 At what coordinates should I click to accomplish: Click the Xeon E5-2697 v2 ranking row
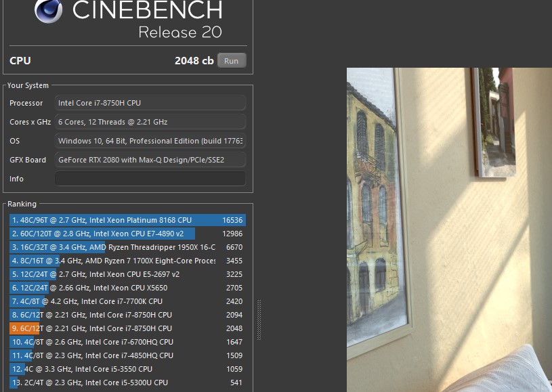pos(127,274)
